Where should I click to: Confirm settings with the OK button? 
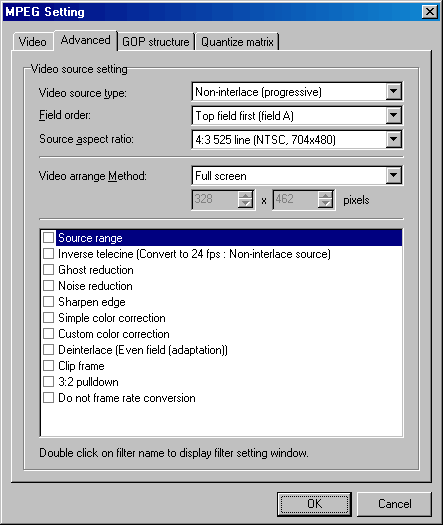[x=314, y=504]
